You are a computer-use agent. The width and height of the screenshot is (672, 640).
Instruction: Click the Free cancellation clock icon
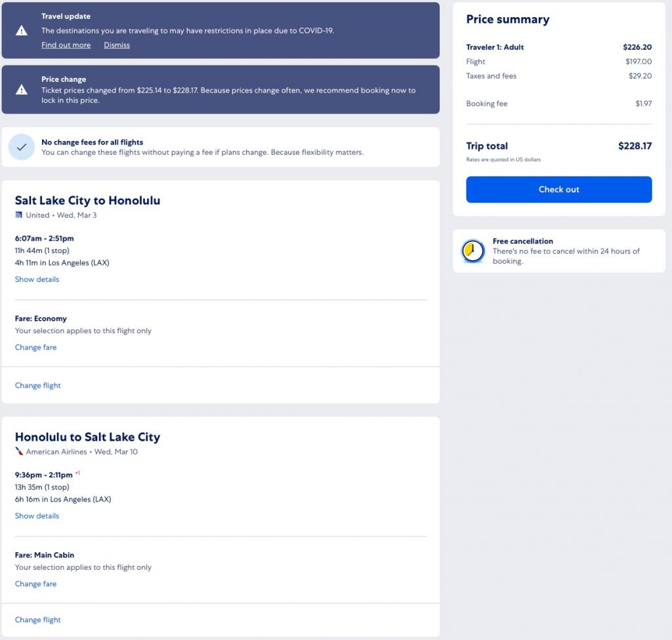(472, 251)
